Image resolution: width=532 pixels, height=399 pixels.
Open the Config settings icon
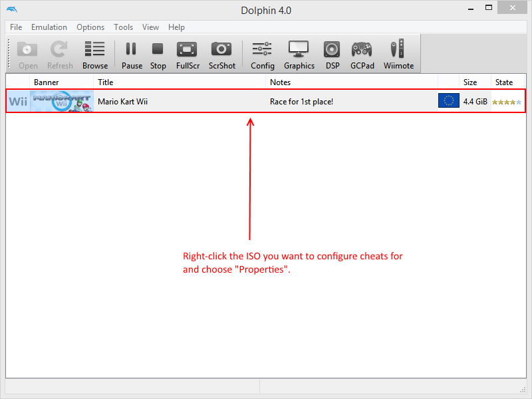point(262,55)
